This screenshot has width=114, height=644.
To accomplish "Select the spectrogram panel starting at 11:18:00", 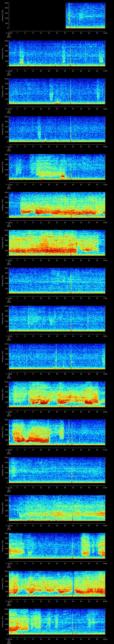I will tap(57, 357).
